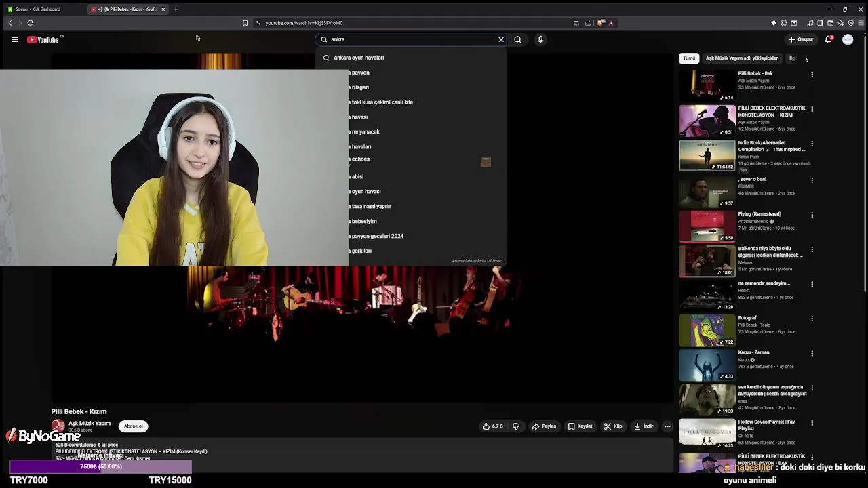Open options for 'Pilli Bebek - Bak' video
Image resolution: width=868 pixels, height=488 pixels.
[x=812, y=74]
